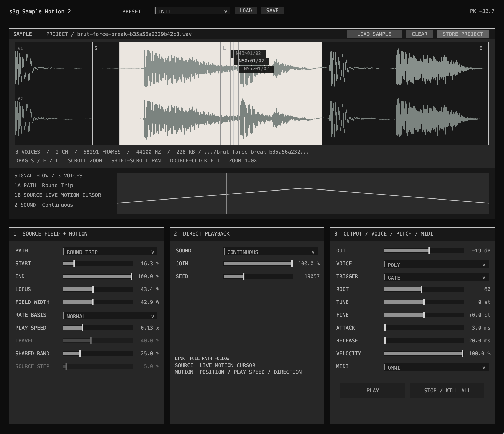Click the PLAY SPEED value 0.13 x

coord(150,328)
